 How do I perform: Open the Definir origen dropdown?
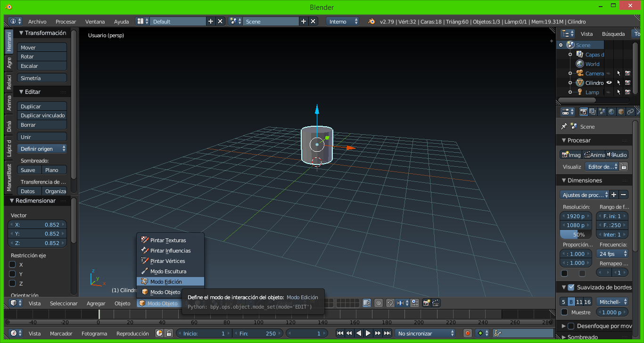(x=42, y=149)
